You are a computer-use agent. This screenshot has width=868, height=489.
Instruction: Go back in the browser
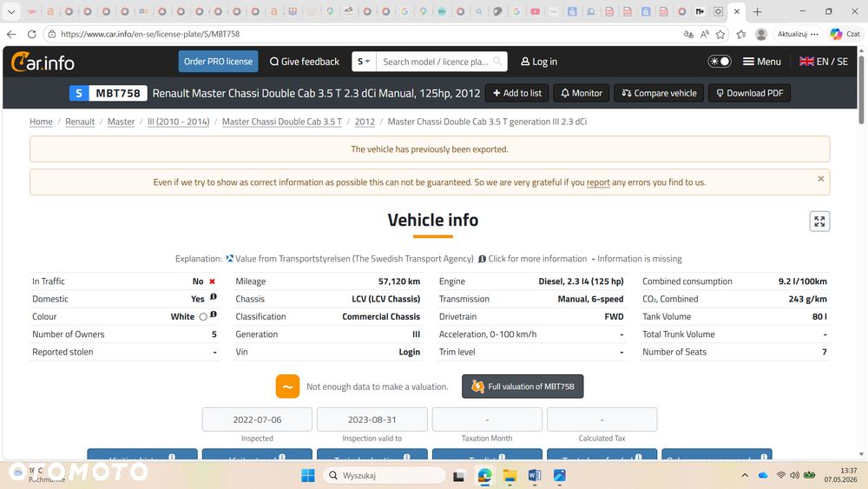tap(11, 34)
